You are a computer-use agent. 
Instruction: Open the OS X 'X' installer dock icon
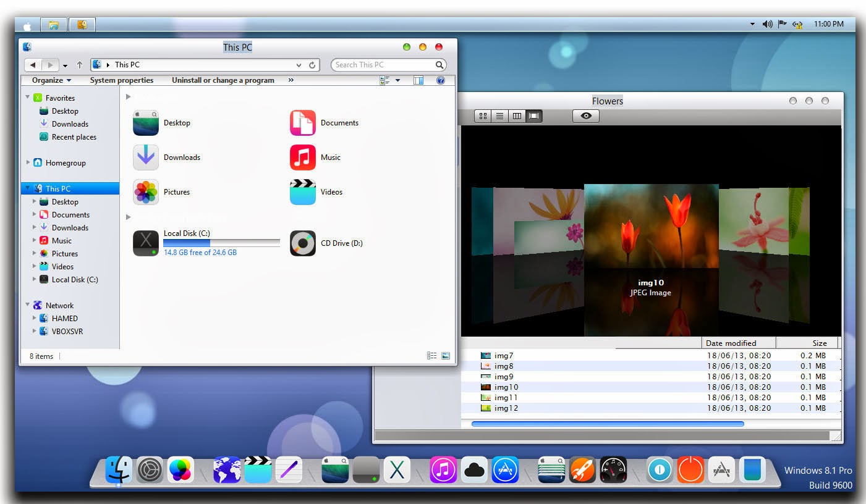pos(397,471)
